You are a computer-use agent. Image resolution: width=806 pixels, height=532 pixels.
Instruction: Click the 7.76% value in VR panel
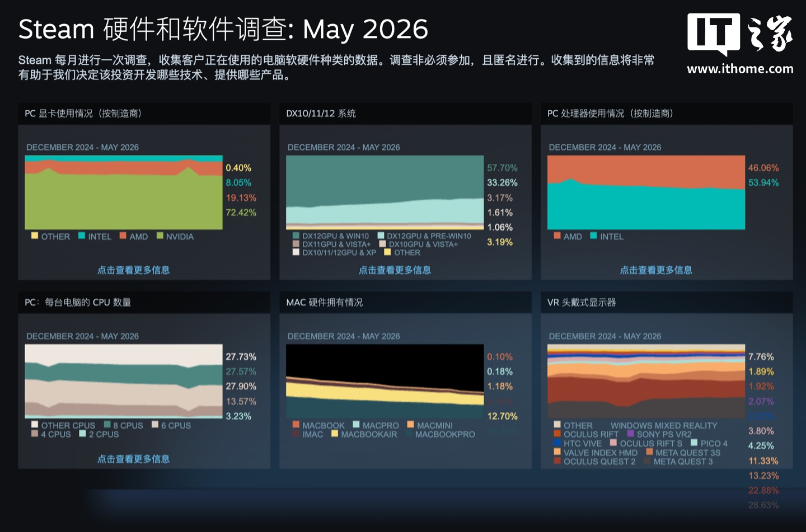tap(761, 357)
